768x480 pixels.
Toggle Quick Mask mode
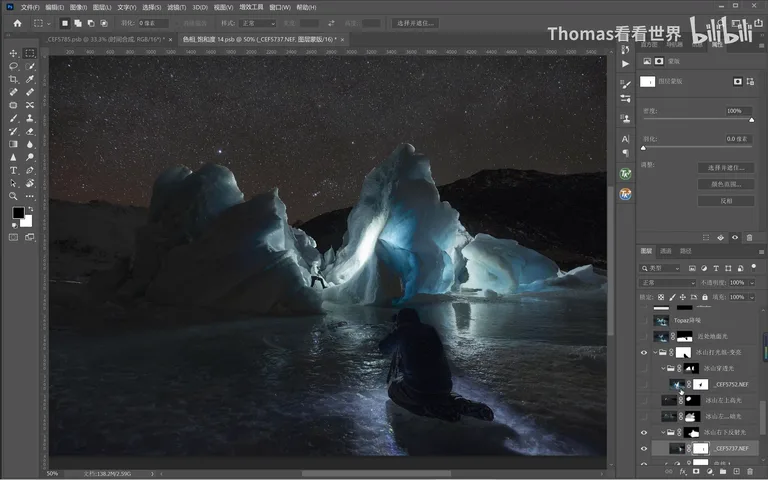[x=13, y=238]
